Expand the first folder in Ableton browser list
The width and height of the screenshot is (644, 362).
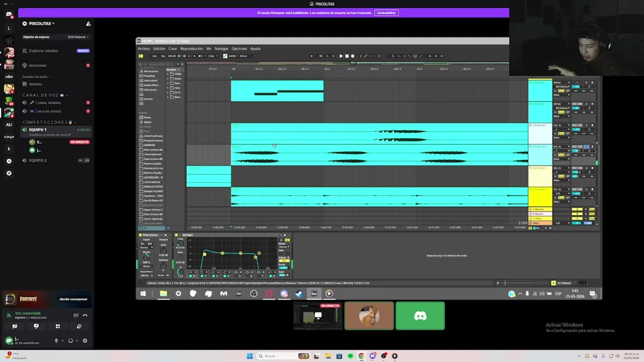[168, 74]
